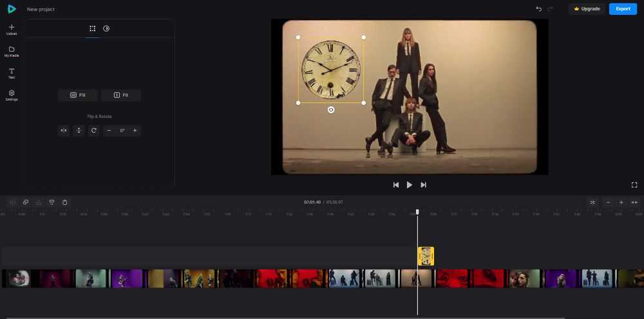Flip the image vertically
Viewport: 644px width, 319px height.
pos(79,131)
